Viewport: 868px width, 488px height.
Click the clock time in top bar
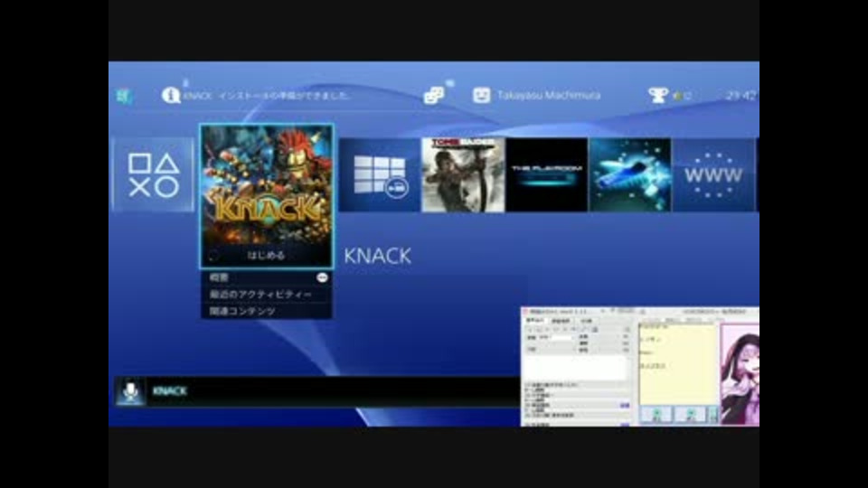(x=741, y=95)
